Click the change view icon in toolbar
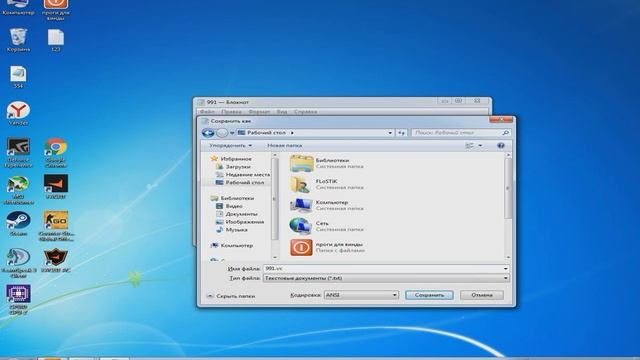 469,145
